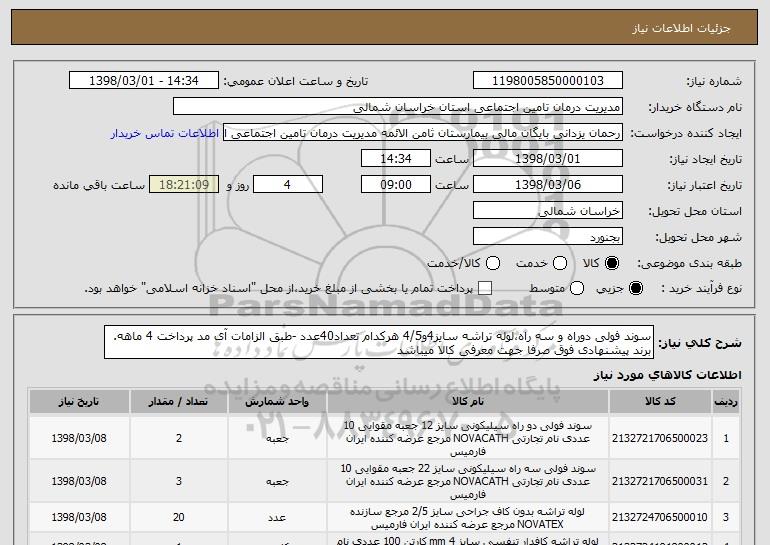Click the جزئیات اطلاعات نیاز page header

(x=681, y=28)
